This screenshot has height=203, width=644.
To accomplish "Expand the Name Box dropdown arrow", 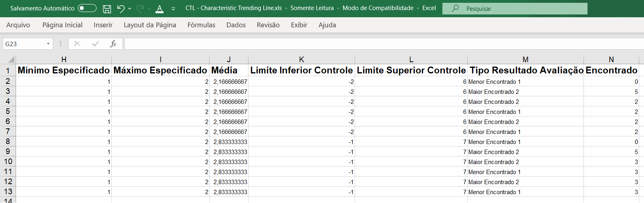I will pyautogui.click(x=48, y=44).
